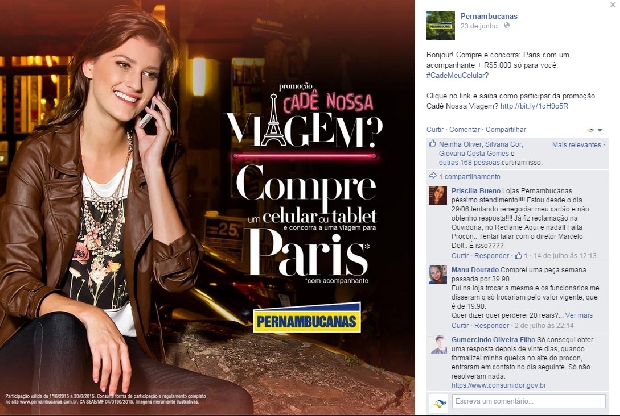This screenshot has height=416, width=620.
Task: Click the like-count thumb on Priscilla's comment
Action: coord(519,255)
